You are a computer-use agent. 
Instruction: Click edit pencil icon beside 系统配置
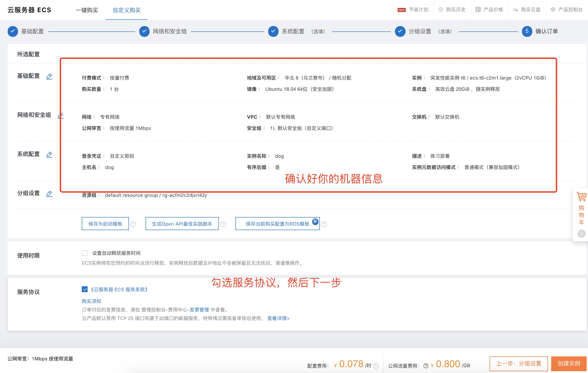coord(49,155)
